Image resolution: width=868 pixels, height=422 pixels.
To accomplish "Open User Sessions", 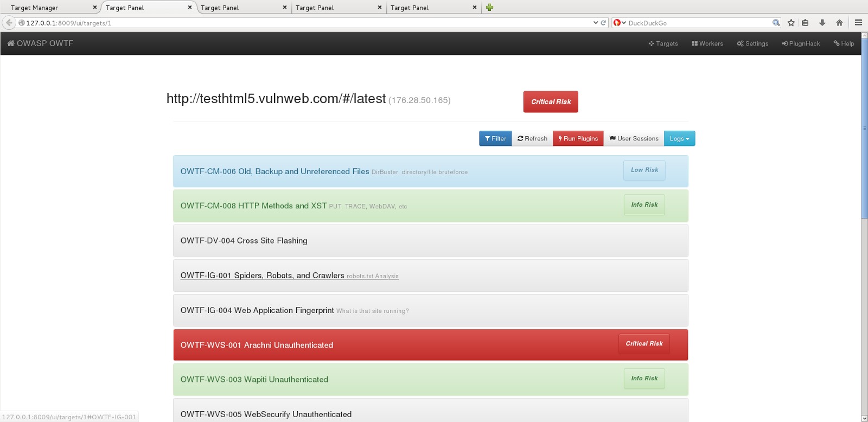I will 634,138.
